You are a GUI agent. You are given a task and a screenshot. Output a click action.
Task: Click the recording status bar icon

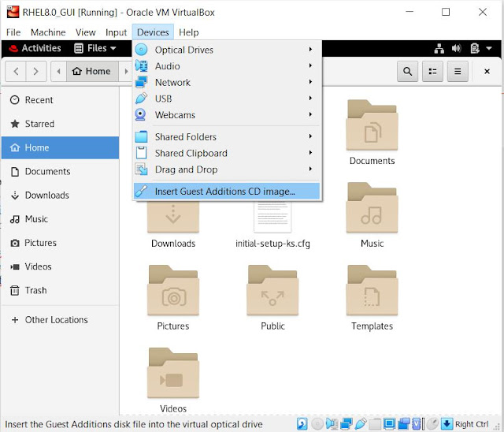404,423
